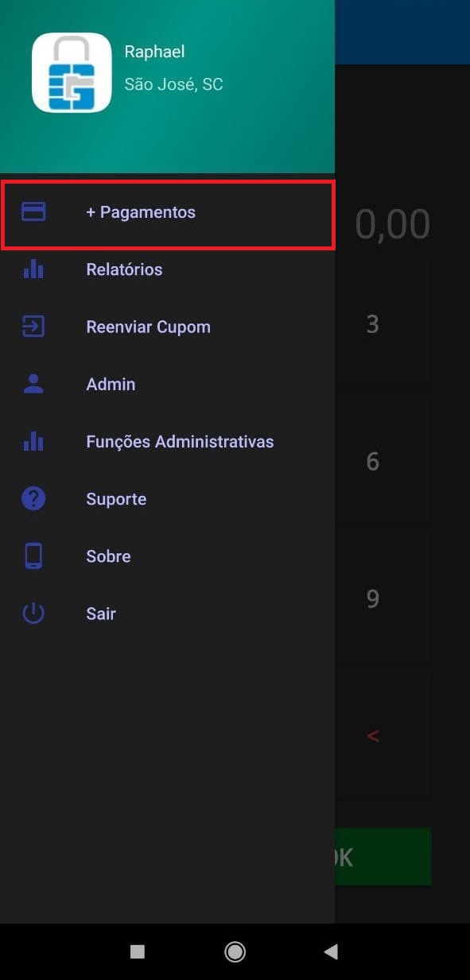Click the exit-arrow icon next to Reenviar Cupom
The image size is (470, 980).
click(33, 327)
